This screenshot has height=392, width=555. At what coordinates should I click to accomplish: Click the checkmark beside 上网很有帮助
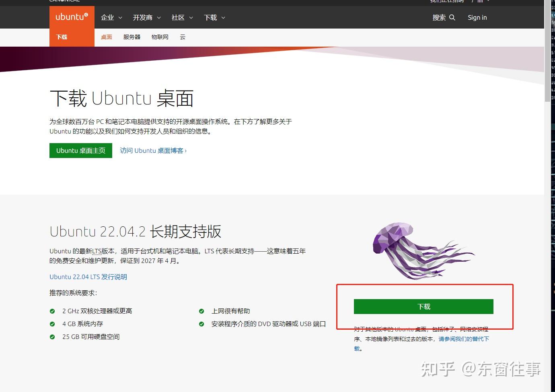(x=201, y=310)
